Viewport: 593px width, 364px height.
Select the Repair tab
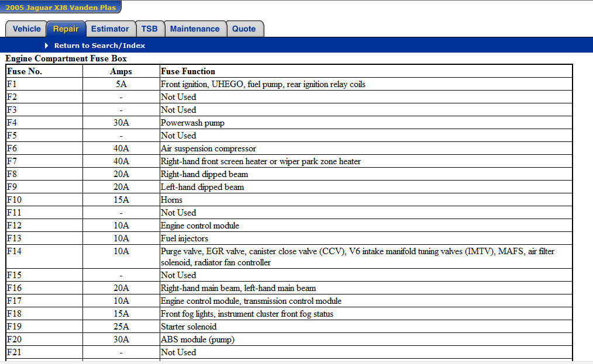66,29
